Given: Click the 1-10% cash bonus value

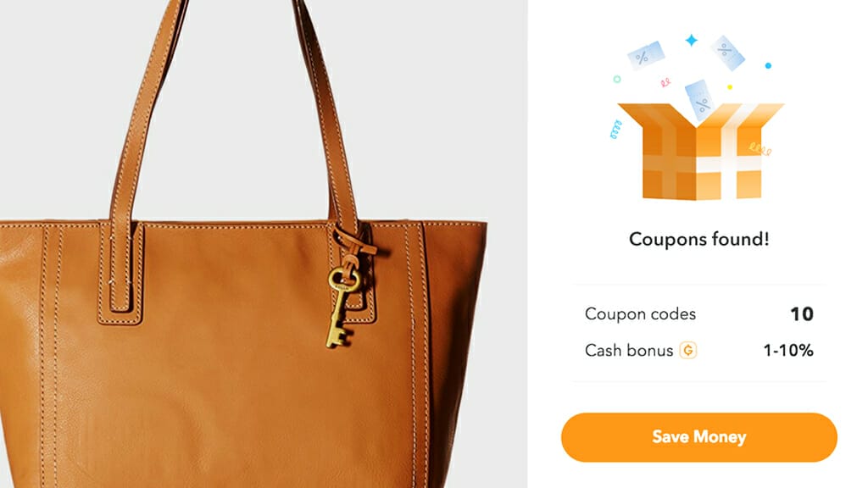Looking at the screenshot, I should click(788, 350).
